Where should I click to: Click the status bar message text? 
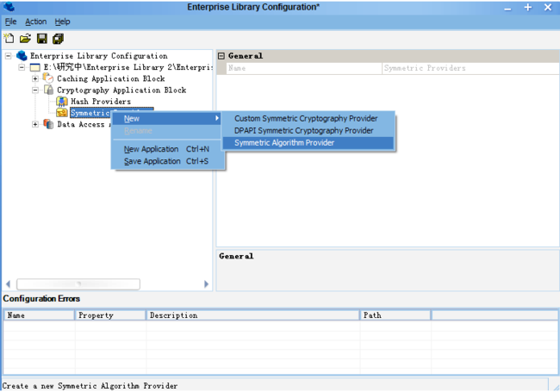pyautogui.click(x=90, y=386)
